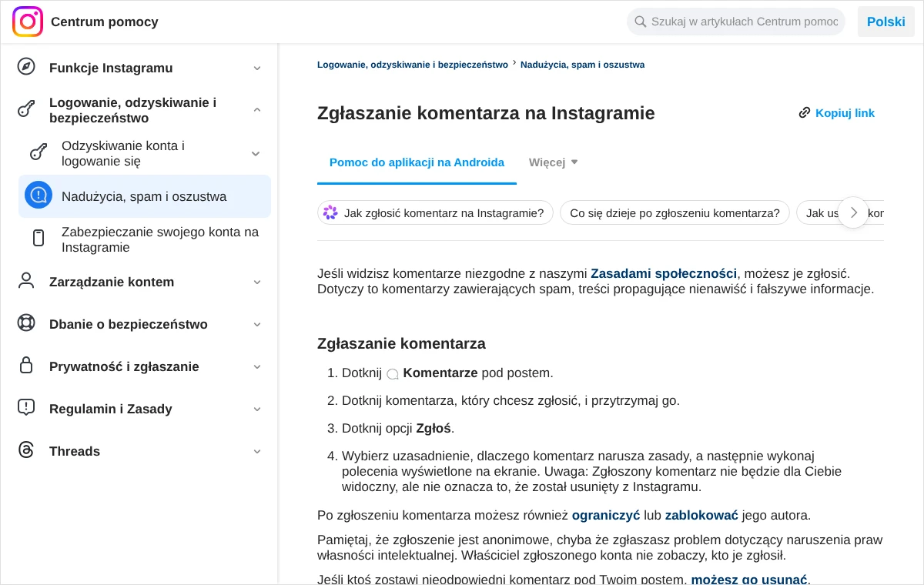Click the Threads logo icon
The image size is (924, 585).
(26, 450)
